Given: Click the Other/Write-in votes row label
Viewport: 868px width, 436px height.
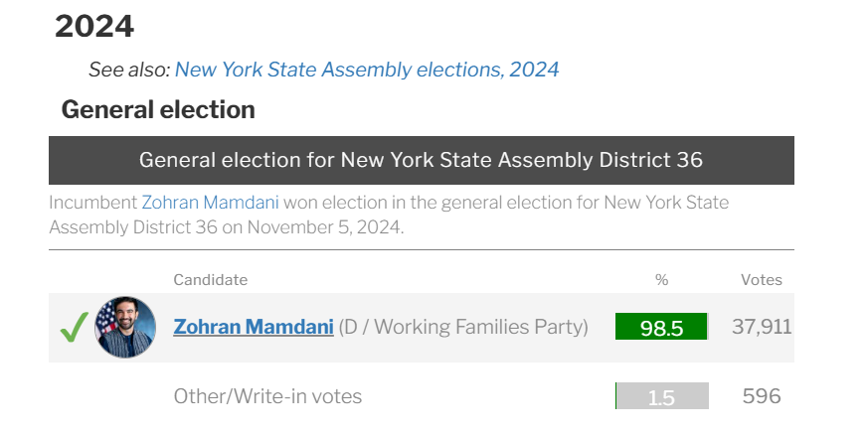Looking at the screenshot, I should tap(267, 396).
